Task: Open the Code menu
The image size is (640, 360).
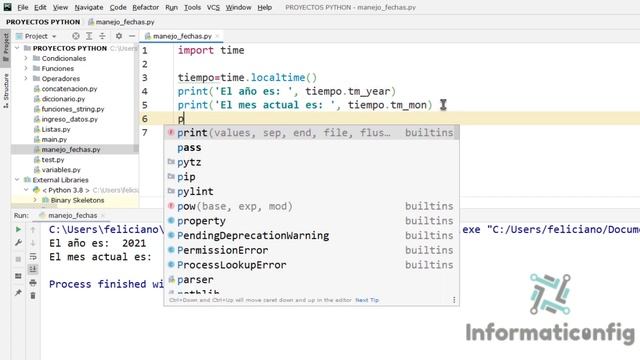Action: 118,7
